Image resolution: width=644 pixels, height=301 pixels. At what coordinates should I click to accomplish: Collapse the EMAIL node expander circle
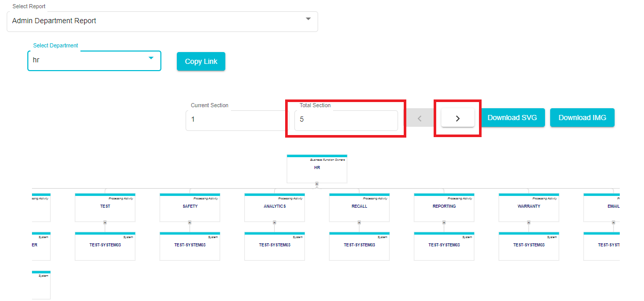pos(614,223)
